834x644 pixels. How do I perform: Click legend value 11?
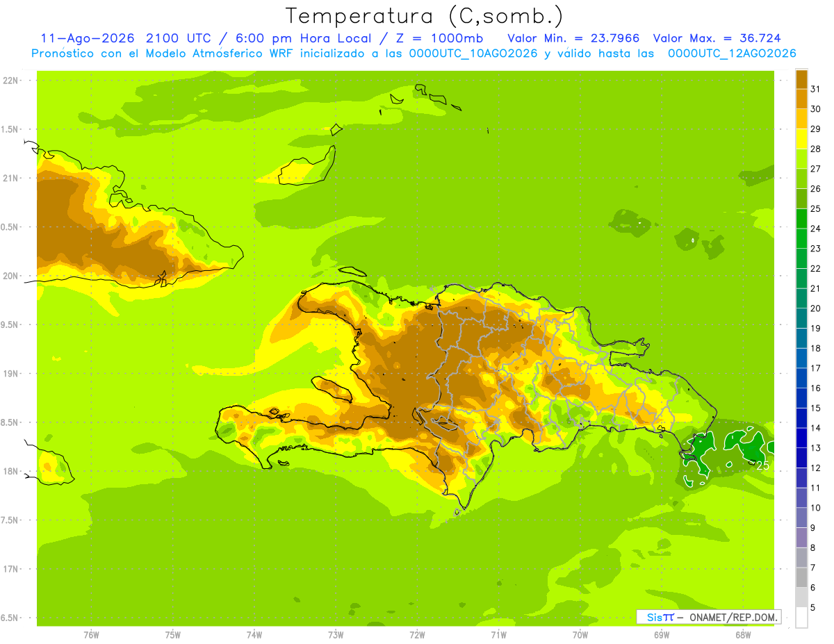815,488
